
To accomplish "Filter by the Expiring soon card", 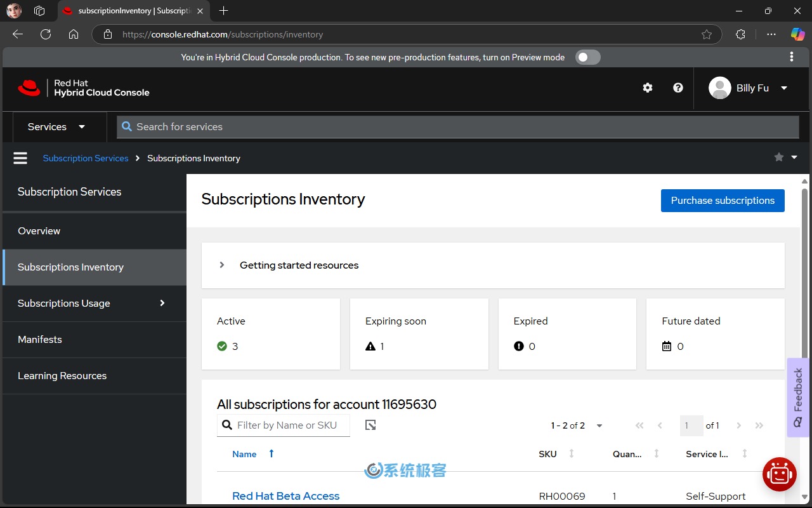I will [x=419, y=334].
